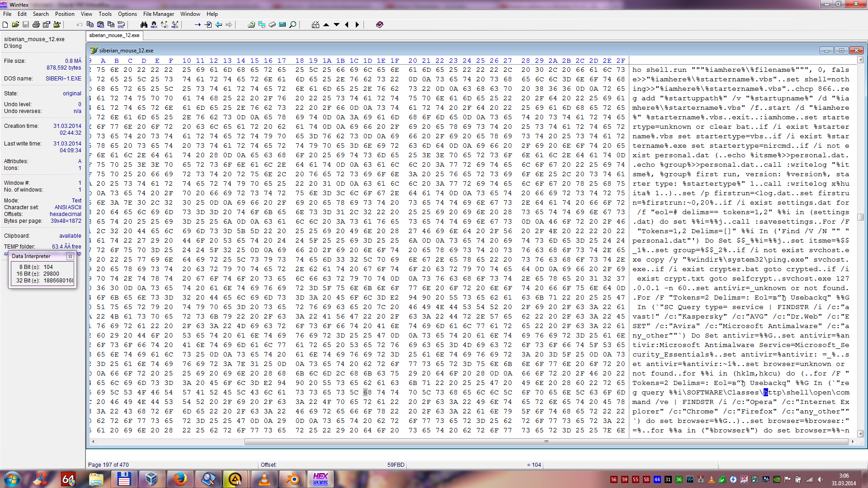
Task: Open Firefox from the taskbar
Action: [180, 479]
